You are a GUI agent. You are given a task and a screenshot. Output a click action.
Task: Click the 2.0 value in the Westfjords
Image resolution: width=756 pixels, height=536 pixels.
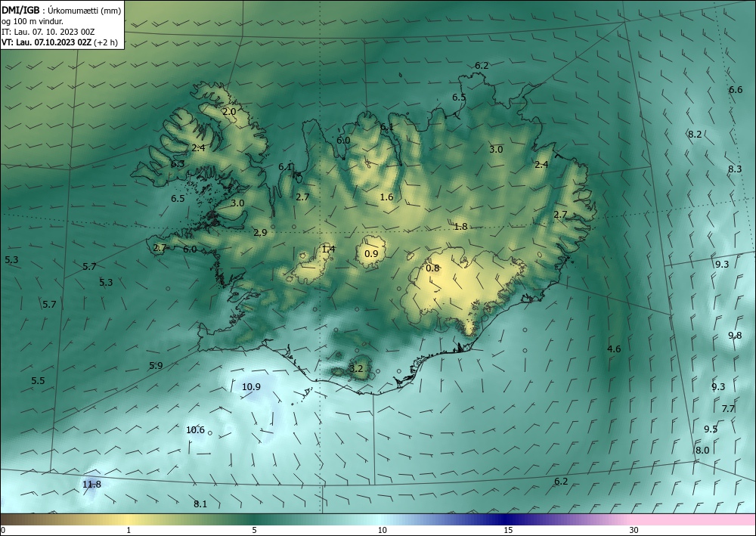click(x=230, y=111)
